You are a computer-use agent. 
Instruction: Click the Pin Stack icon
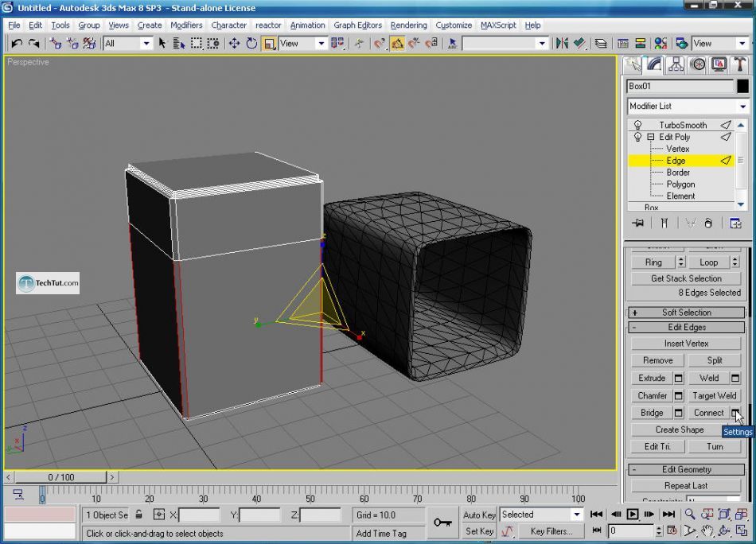pos(638,223)
